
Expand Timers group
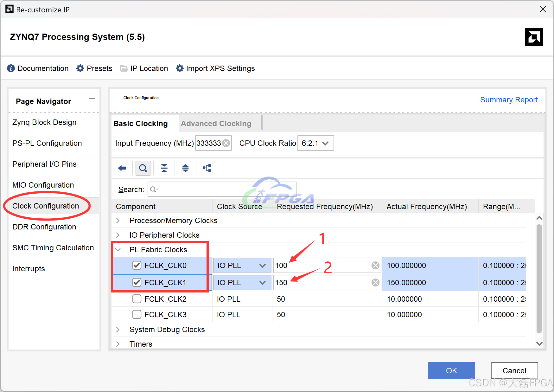coord(118,344)
